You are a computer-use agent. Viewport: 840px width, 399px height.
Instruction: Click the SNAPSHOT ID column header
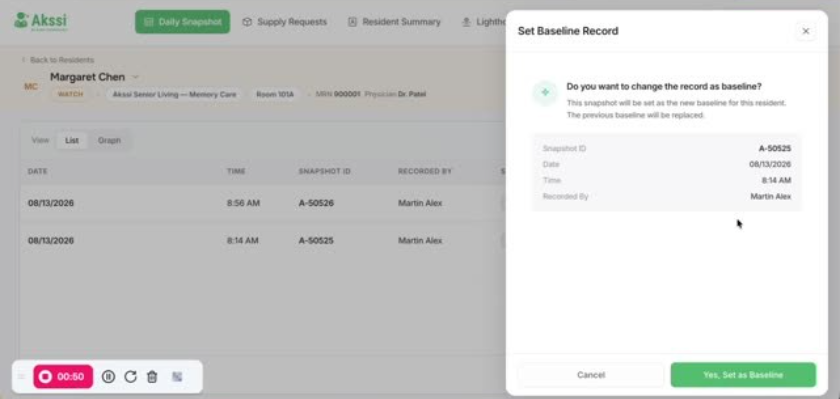pos(325,171)
